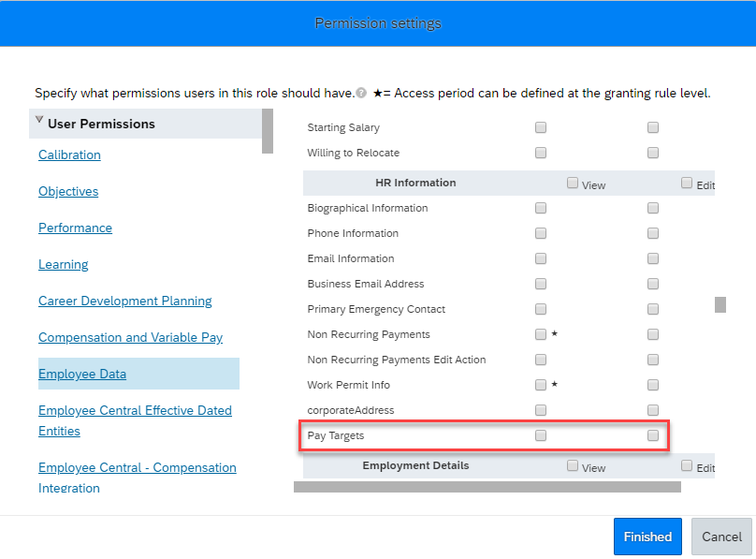Screen dimensions: 756x559
Task: Click the permissions list vertical scrollbar thumb
Action: 720,305
